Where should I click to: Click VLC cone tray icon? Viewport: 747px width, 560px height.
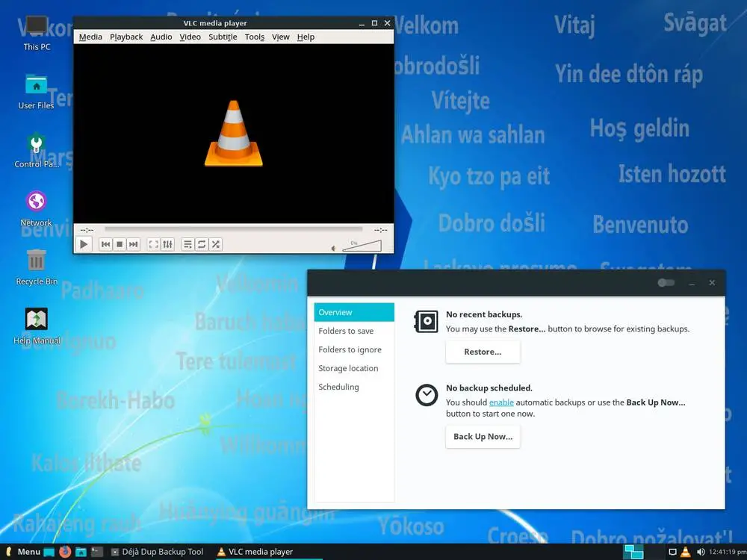[x=686, y=552]
